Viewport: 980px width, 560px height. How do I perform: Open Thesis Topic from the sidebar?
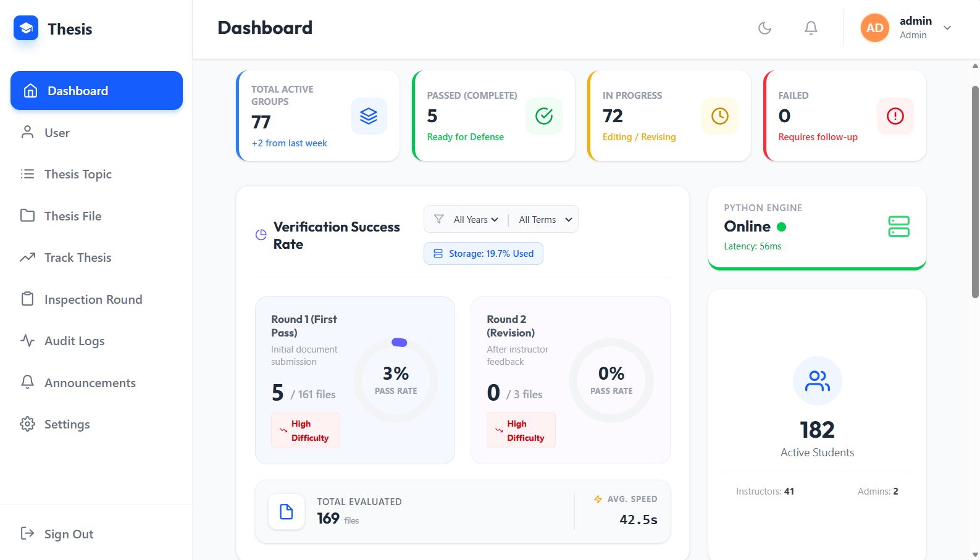click(78, 174)
